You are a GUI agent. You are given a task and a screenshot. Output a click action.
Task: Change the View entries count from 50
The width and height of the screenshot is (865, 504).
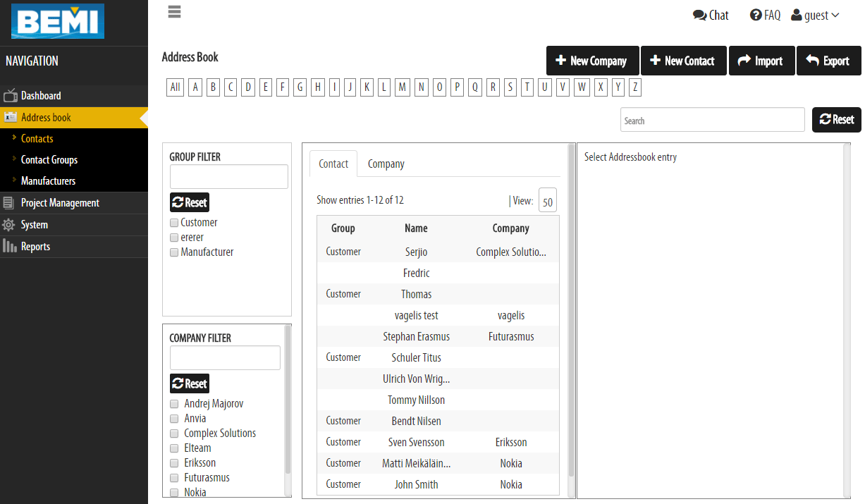(x=548, y=200)
